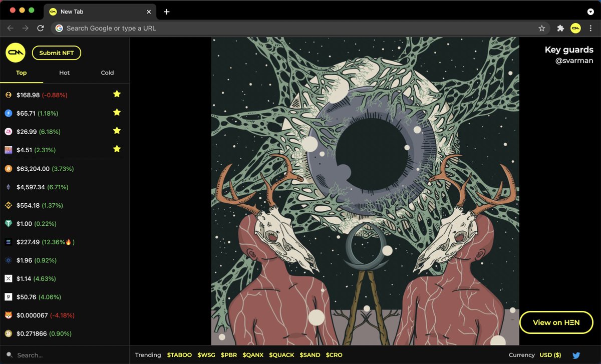This screenshot has width=601, height=364.
Task: Go back to previous page
Action: 11,29
